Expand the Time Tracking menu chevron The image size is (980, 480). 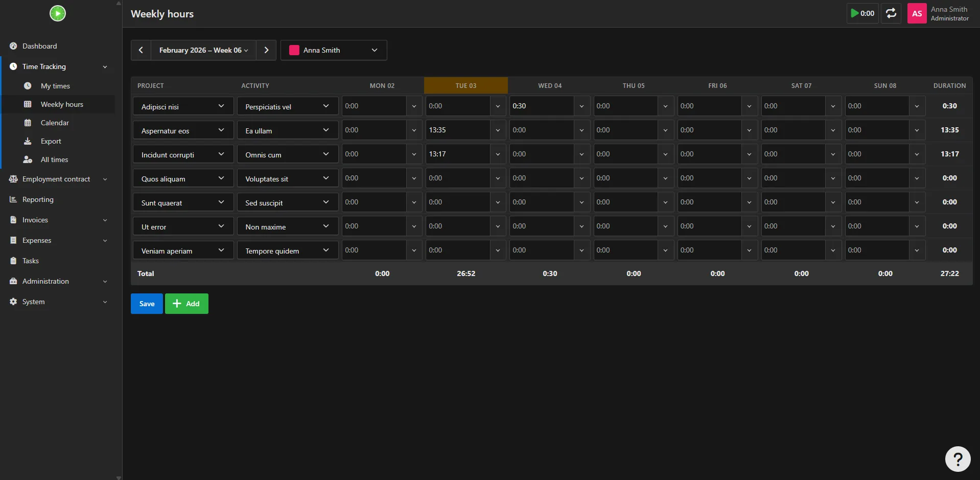(x=105, y=67)
